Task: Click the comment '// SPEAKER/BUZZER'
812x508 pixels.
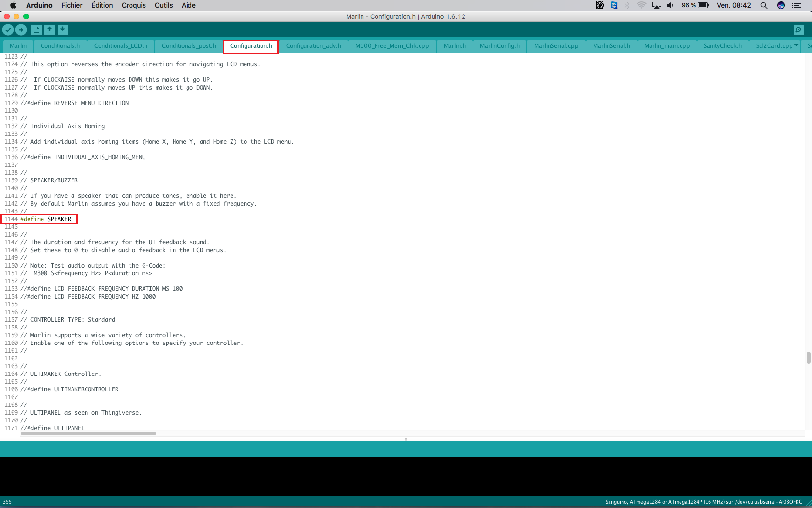Action: click(49, 180)
